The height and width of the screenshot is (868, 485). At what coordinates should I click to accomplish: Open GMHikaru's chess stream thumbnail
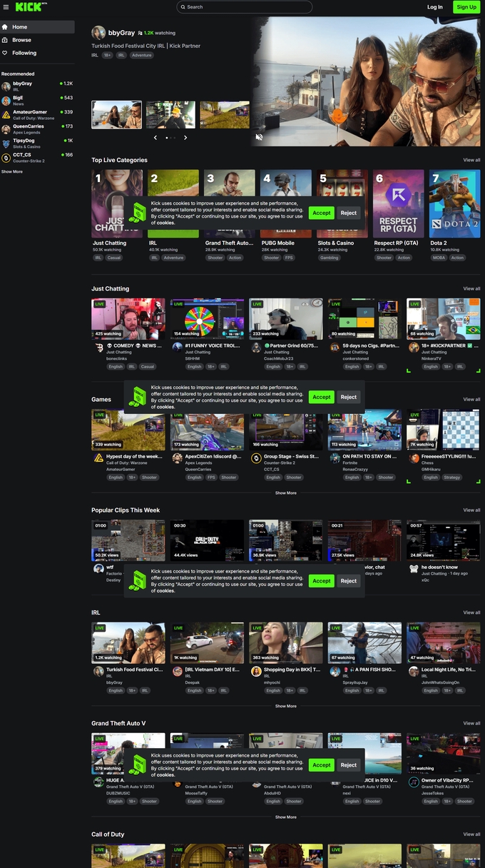coord(444,430)
